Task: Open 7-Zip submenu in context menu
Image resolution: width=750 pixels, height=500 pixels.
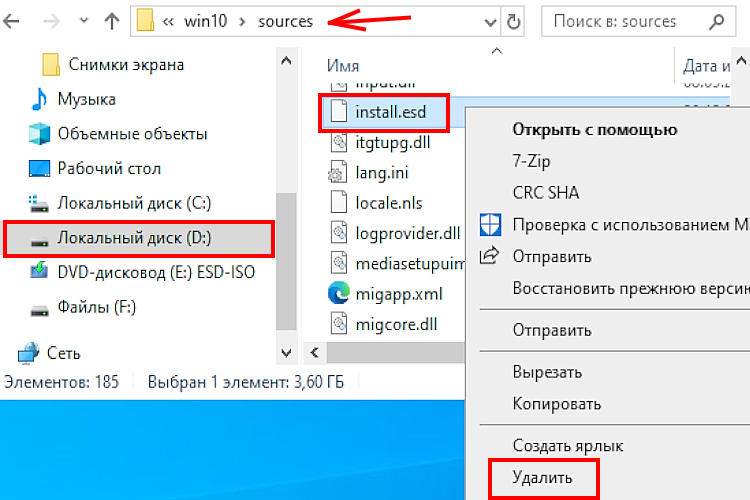Action: [531, 161]
